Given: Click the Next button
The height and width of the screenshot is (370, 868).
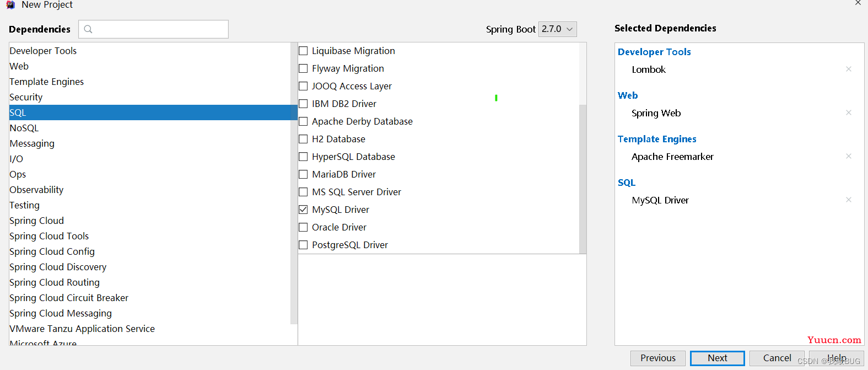Looking at the screenshot, I should (718, 358).
